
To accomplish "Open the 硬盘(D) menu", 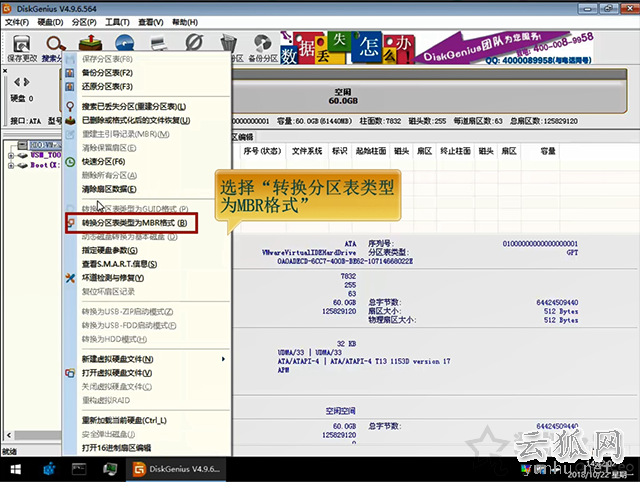I will click(51, 22).
